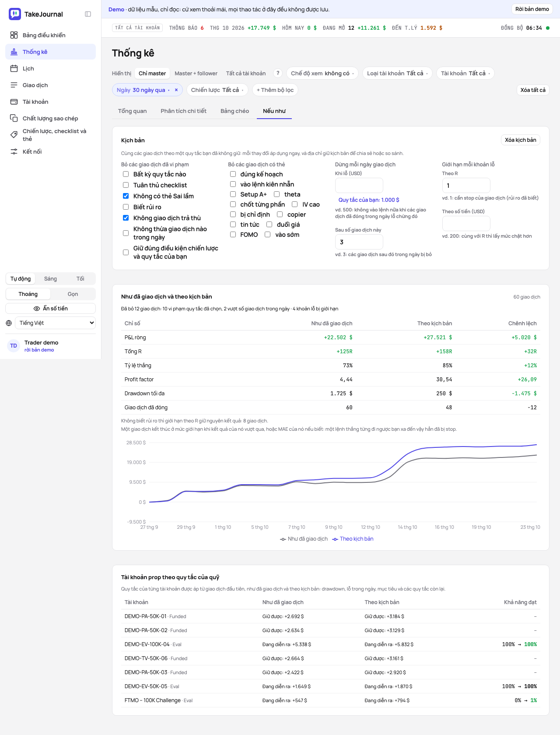Open the Phân tích chi tiết tab
Viewport: 560px width, 735px height.
tap(183, 111)
